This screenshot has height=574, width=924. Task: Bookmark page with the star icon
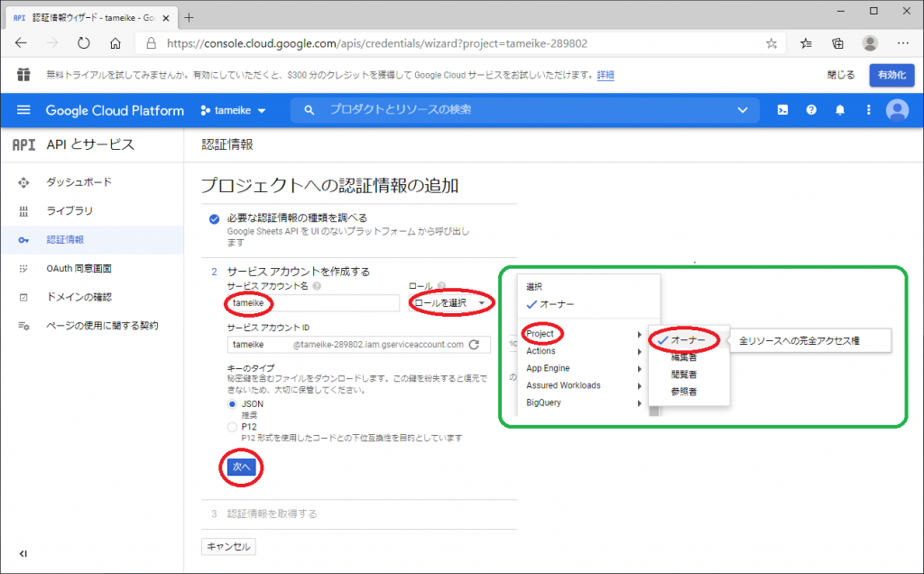tap(772, 43)
